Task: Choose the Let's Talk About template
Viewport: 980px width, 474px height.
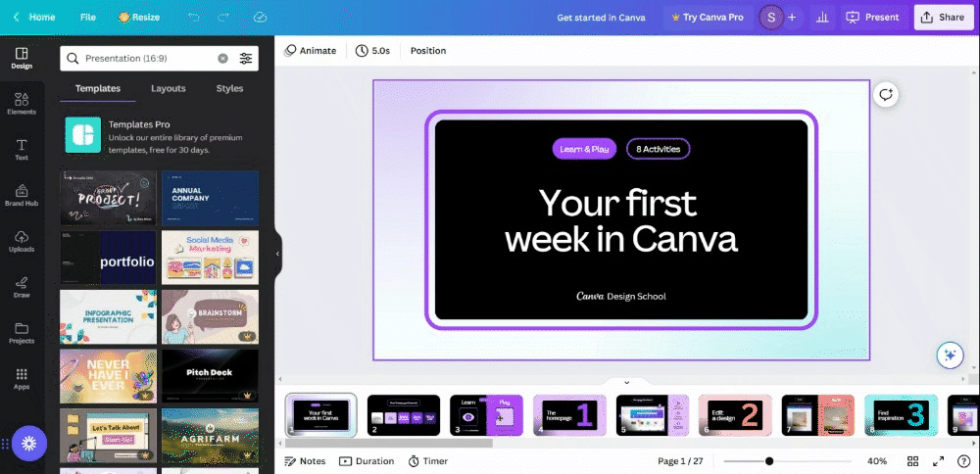Action: point(108,435)
